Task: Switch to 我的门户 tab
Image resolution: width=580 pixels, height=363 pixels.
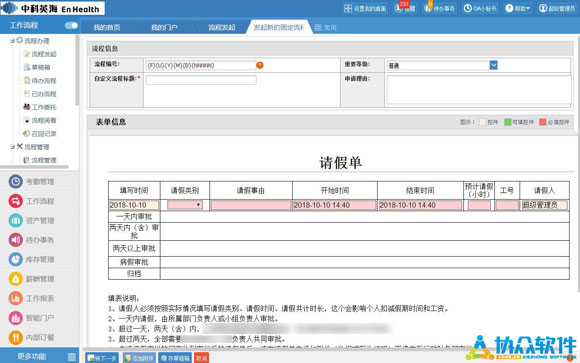Action: tap(164, 27)
